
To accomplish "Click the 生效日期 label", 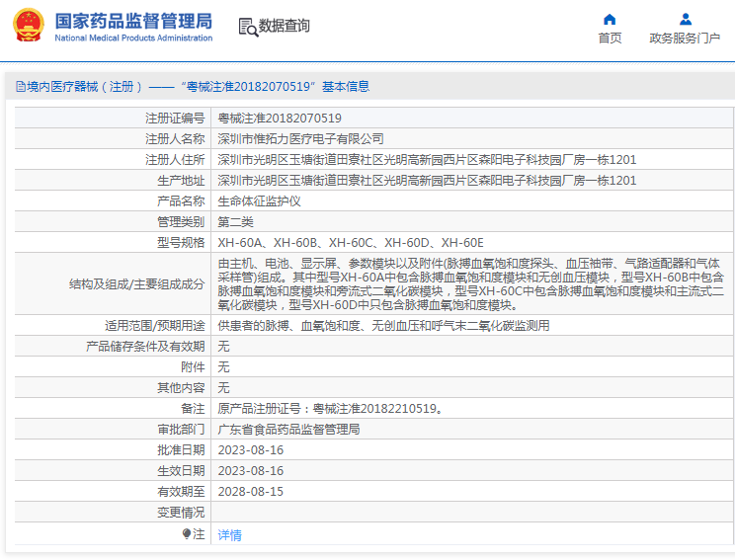I will click(x=181, y=470).
